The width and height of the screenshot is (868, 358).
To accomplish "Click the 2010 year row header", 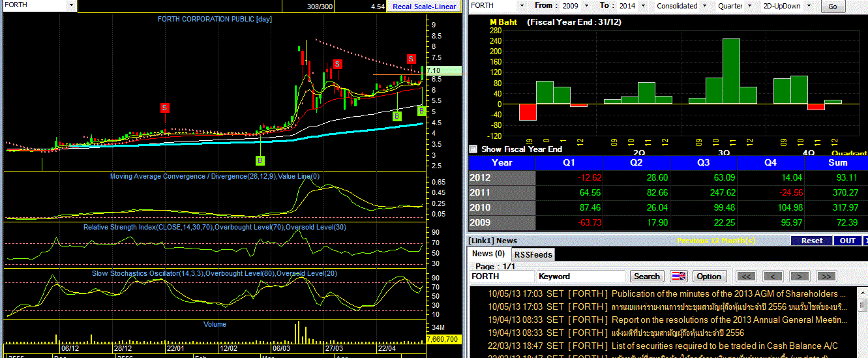I will pyautogui.click(x=501, y=207).
